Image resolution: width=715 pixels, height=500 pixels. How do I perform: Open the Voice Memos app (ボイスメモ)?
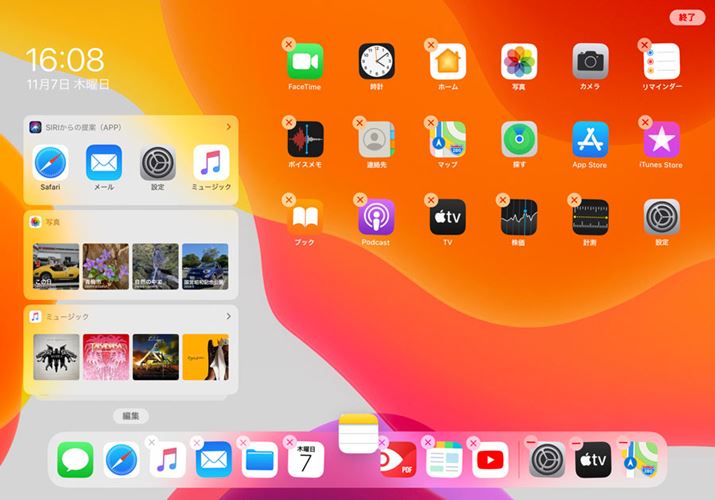pos(305,139)
